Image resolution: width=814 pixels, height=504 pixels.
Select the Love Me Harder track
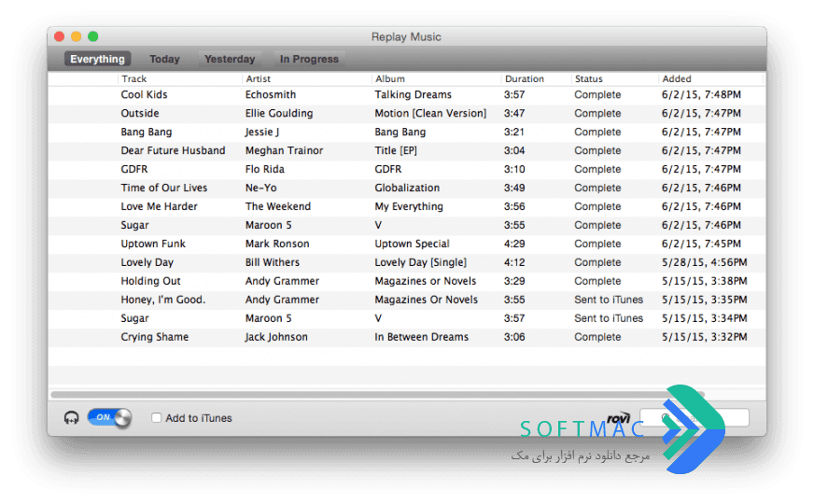tap(159, 206)
